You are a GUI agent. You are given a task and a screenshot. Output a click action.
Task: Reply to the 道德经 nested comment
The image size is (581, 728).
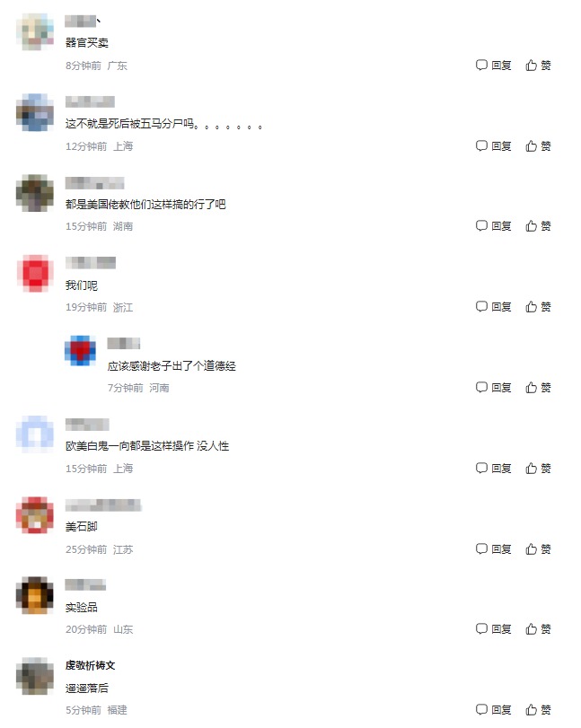coord(493,387)
